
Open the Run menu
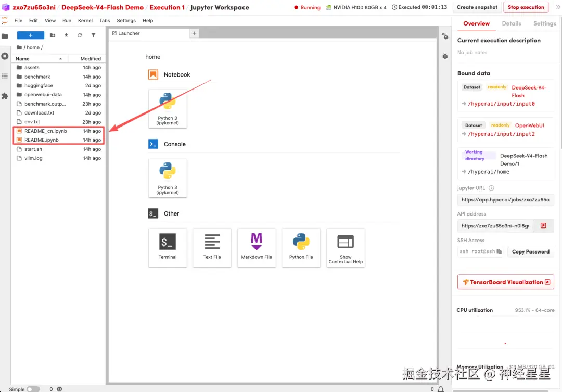tap(67, 20)
